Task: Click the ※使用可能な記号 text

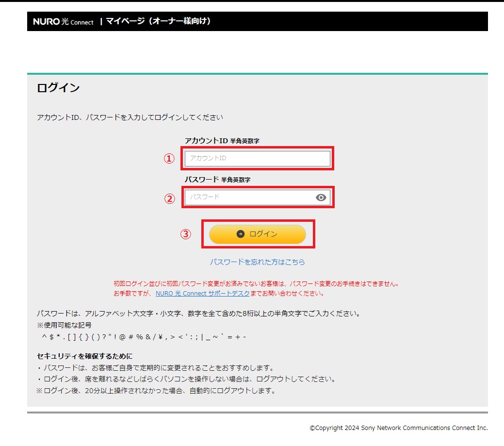Action: pos(65,325)
